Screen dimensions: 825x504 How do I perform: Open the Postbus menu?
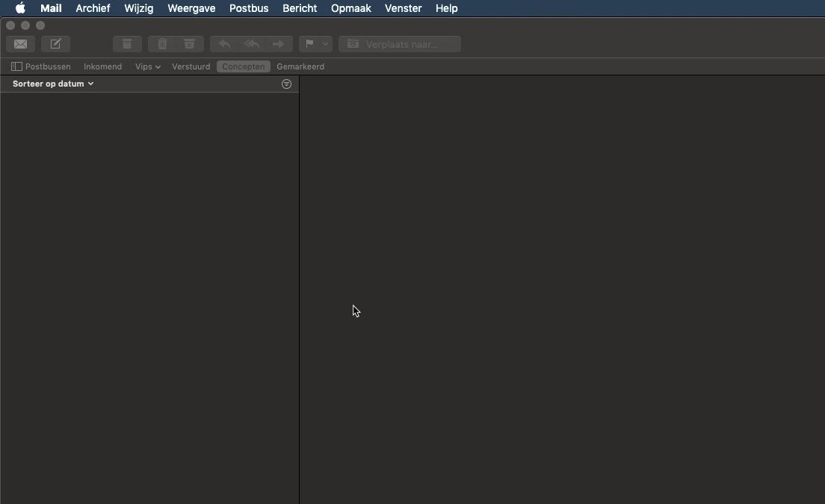[x=249, y=8]
